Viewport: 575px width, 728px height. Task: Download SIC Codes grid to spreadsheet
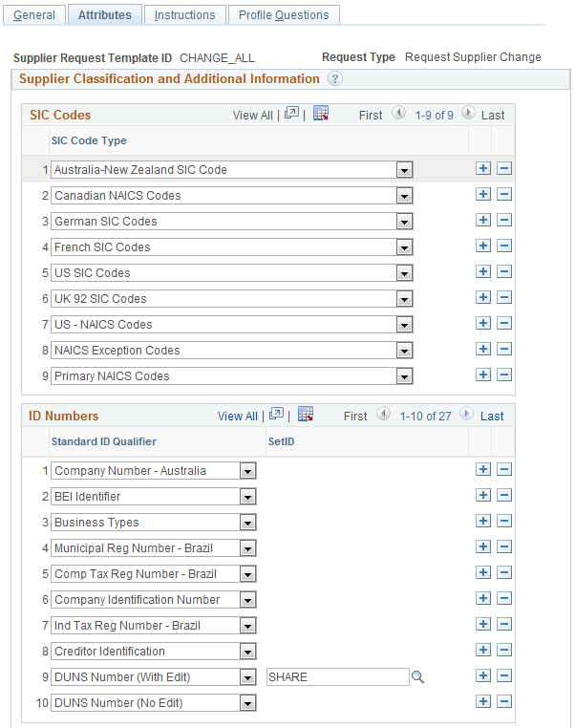321,113
